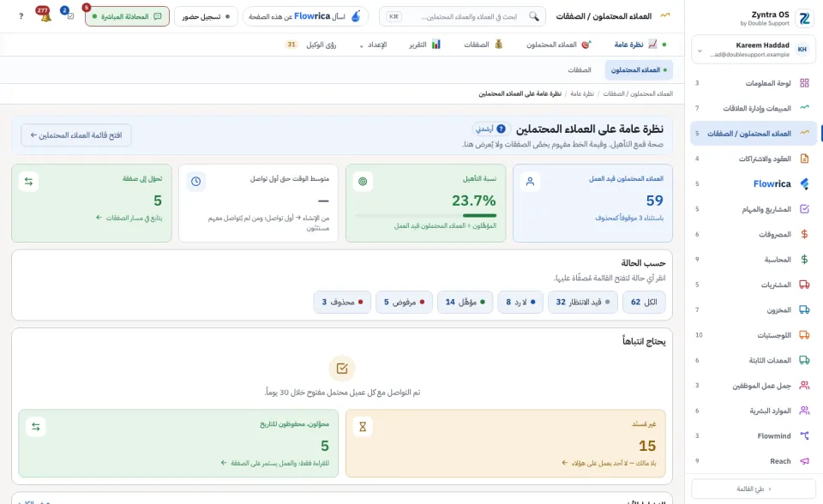The width and height of the screenshot is (823, 504).
Task: Open المبيعات وإدارة العلاقات in sidebar
Action: tap(754, 108)
